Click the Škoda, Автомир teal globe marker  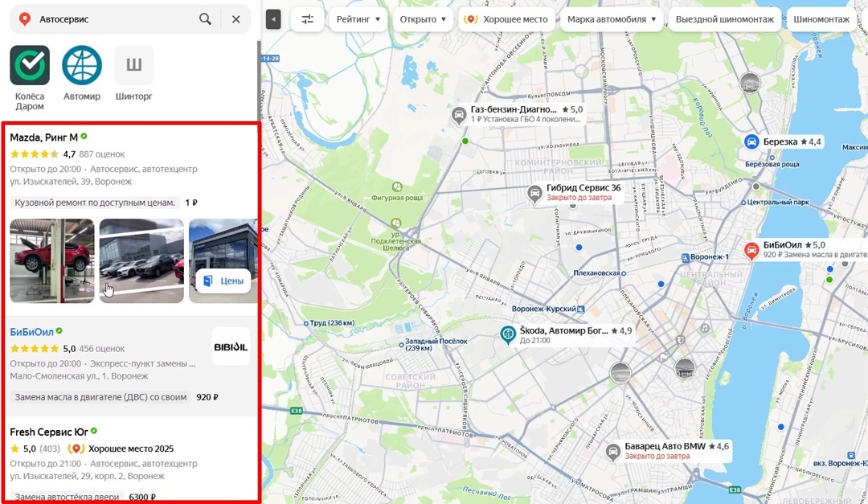508,334
